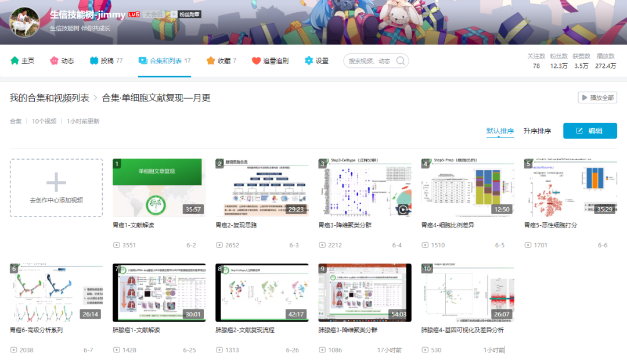
Task: Select 默认排序 sort option
Action: pyautogui.click(x=500, y=131)
